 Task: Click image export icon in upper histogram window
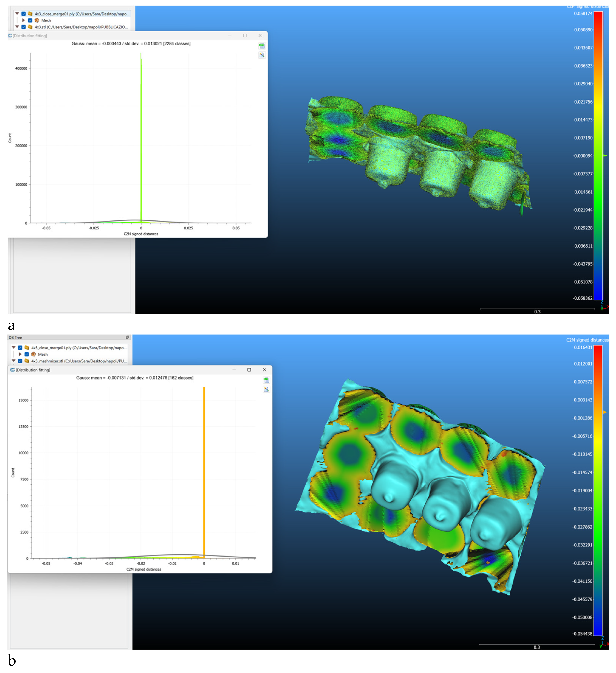(x=262, y=55)
